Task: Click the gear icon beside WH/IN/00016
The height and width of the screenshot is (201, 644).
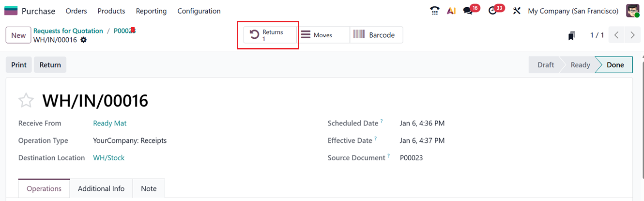Action: (x=84, y=40)
